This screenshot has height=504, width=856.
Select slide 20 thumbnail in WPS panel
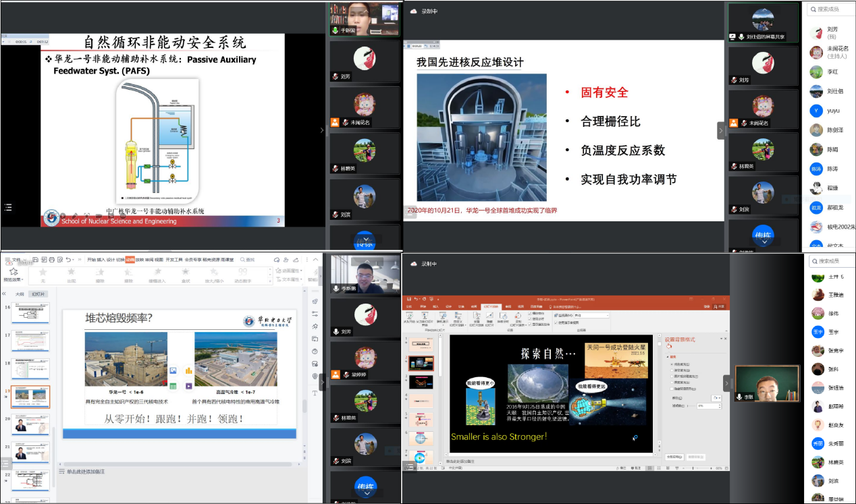(x=30, y=426)
